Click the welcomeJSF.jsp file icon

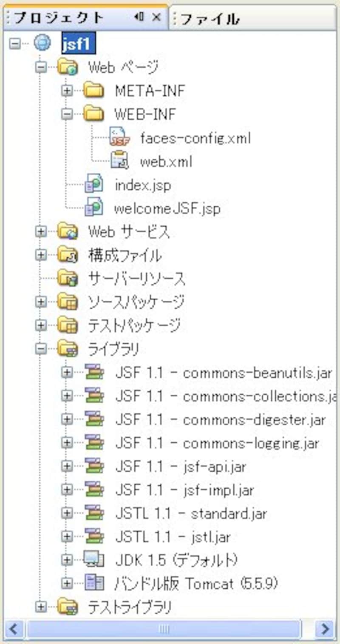click(x=93, y=208)
